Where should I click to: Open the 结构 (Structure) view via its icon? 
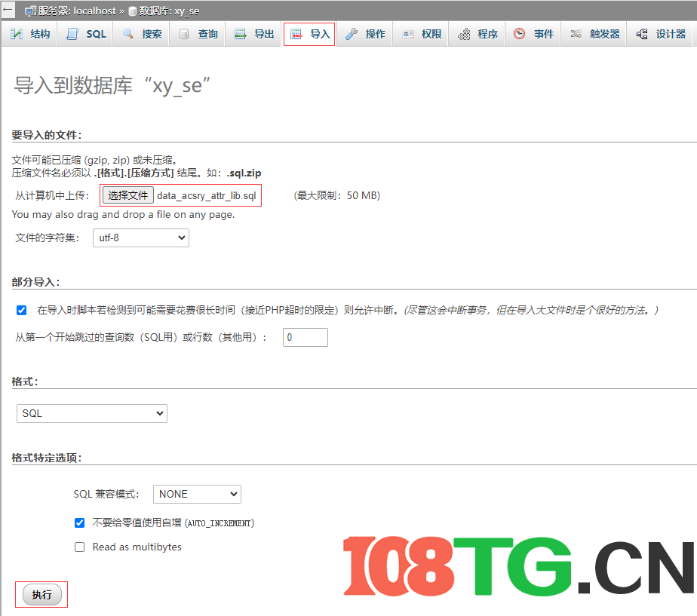[17, 33]
